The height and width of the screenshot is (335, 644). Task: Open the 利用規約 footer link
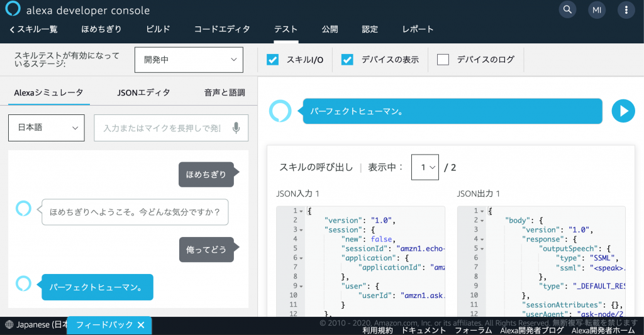377,331
